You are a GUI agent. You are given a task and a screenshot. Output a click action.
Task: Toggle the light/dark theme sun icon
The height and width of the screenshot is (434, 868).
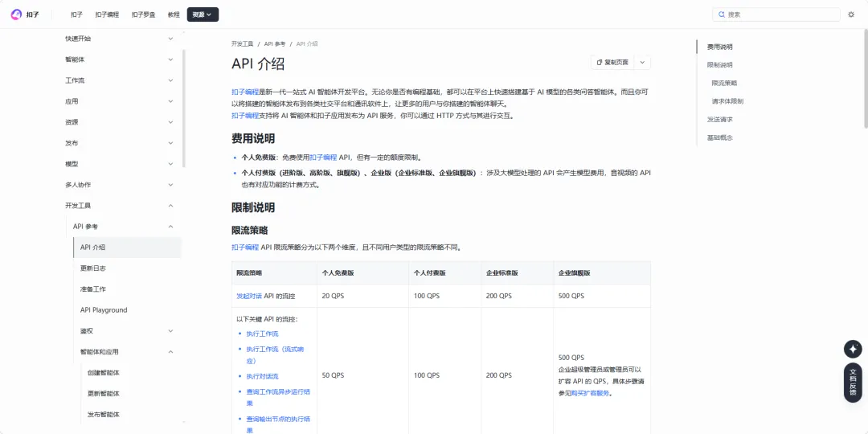point(851,14)
